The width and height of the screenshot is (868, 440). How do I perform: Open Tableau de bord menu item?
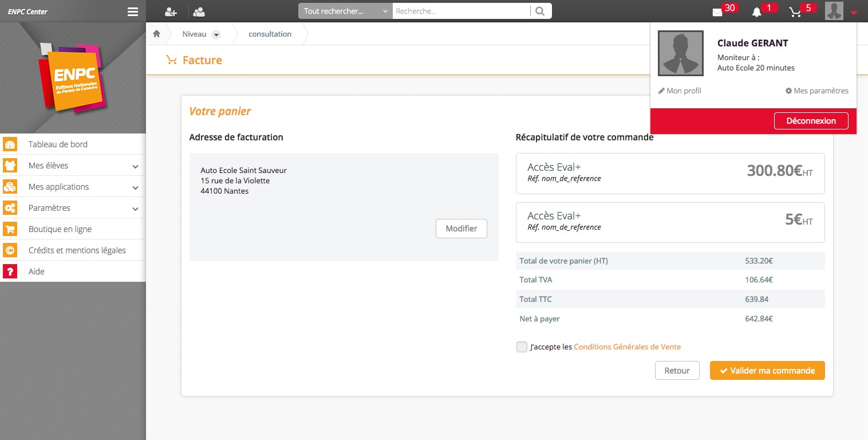[x=58, y=144]
